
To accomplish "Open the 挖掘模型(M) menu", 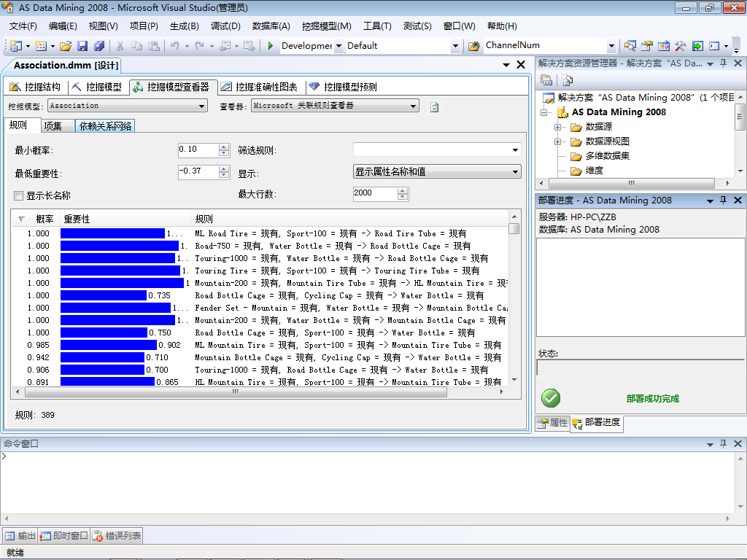I will [x=326, y=26].
